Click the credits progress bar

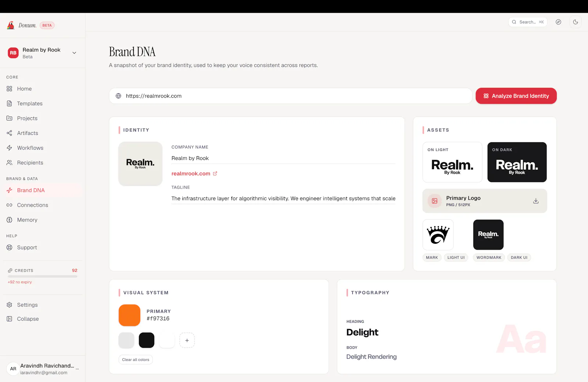(43, 276)
